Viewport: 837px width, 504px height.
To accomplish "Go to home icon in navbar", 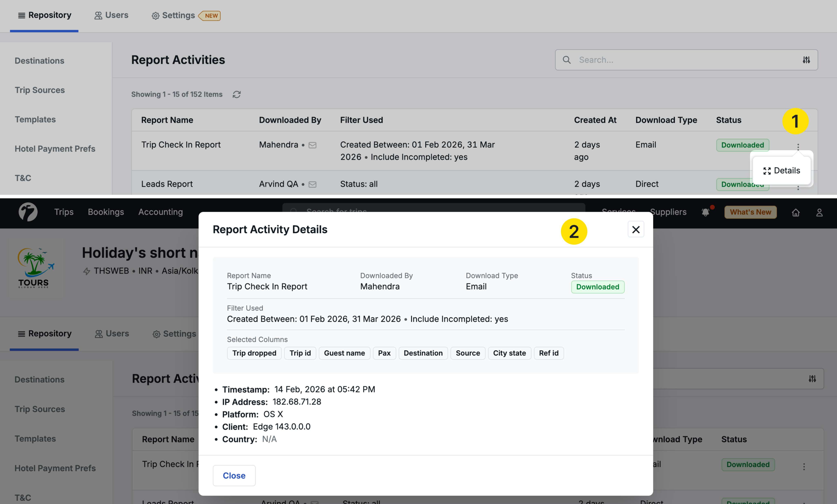I will click(x=796, y=213).
